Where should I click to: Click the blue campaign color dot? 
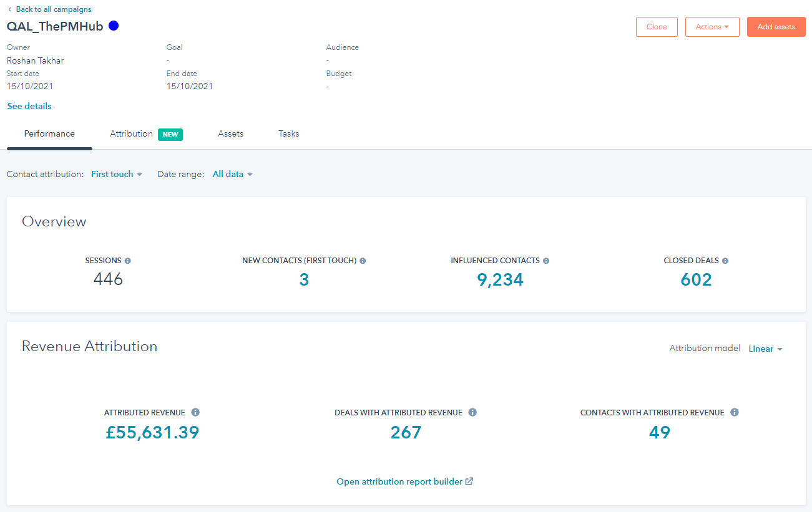click(x=114, y=26)
